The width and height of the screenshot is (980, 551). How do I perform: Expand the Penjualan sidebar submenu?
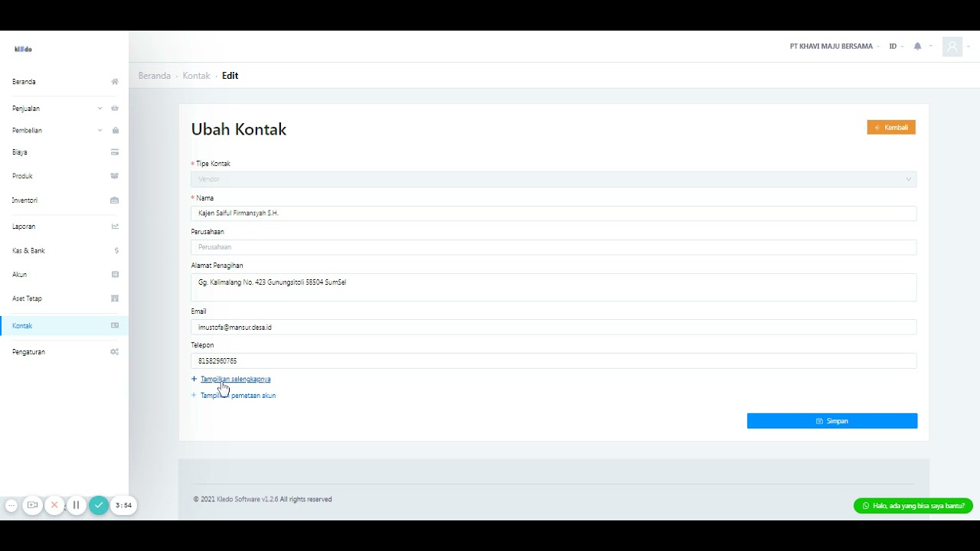click(100, 109)
